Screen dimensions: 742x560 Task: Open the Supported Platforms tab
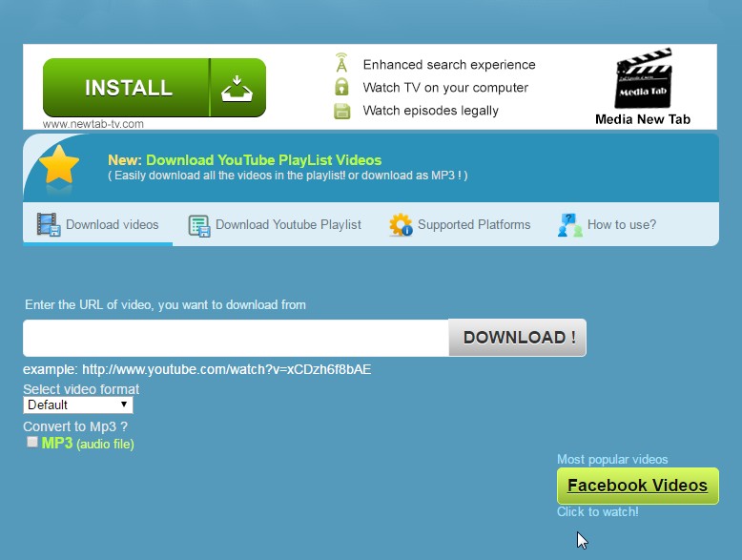click(x=460, y=225)
